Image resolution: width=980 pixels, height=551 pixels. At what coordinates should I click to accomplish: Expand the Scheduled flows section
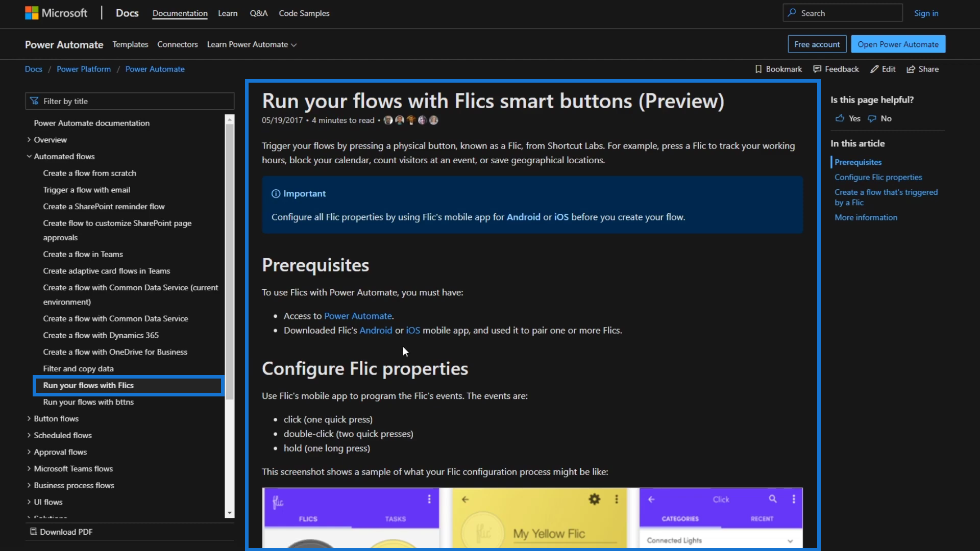tap(29, 436)
